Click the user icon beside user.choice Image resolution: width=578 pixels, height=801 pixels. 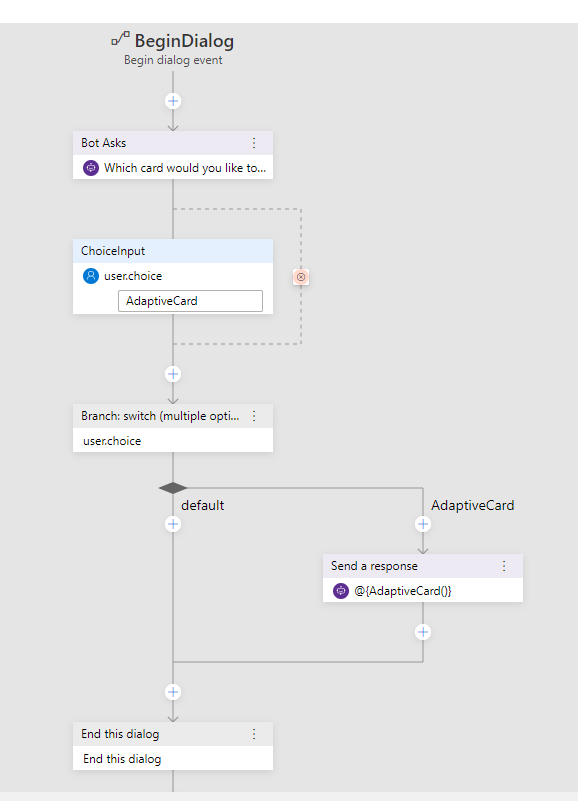(x=91, y=276)
